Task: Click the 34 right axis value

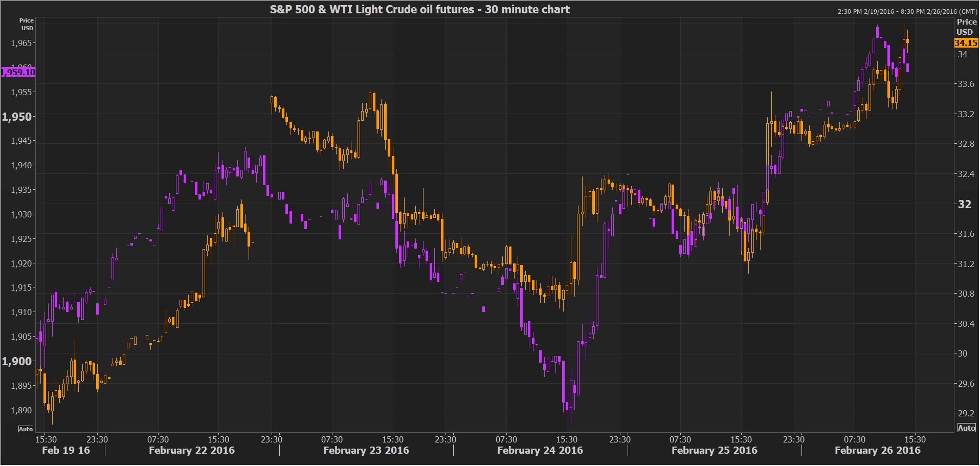Action: [x=963, y=54]
